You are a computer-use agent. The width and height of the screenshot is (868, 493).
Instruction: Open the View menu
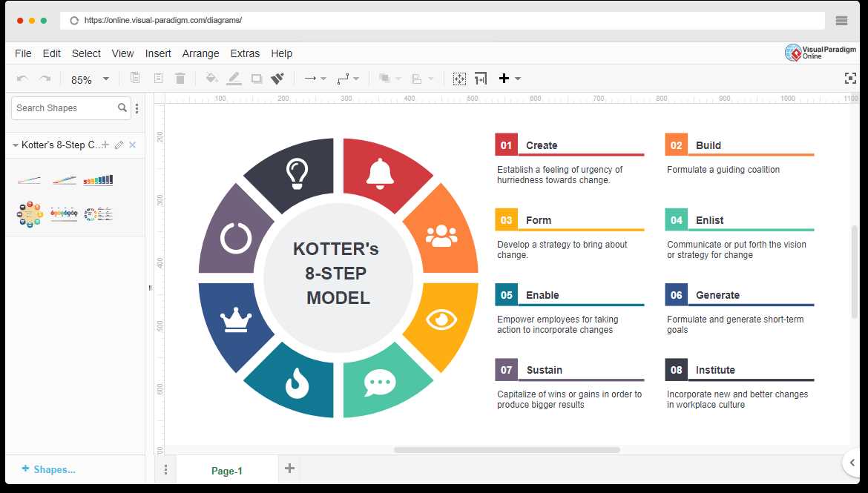click(122, 53)
